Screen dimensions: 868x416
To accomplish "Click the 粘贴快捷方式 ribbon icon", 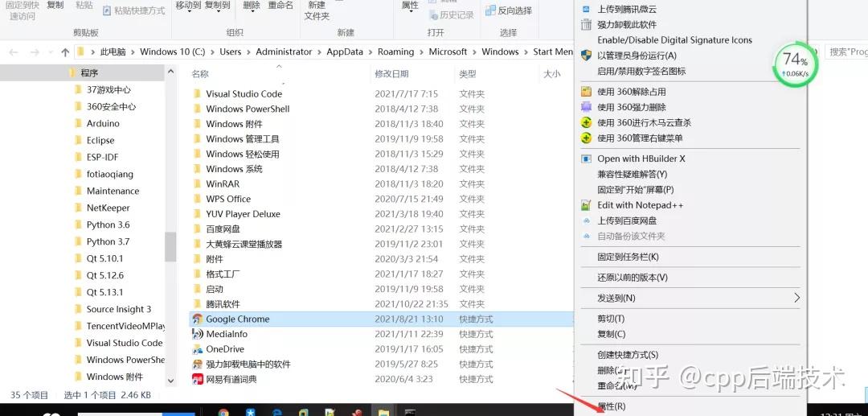I will point(107,10).
